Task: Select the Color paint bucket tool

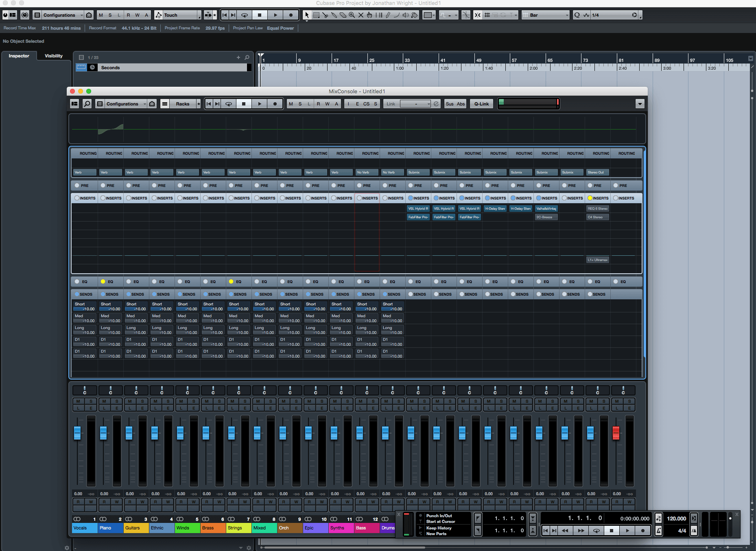Action: pos(415,15)
